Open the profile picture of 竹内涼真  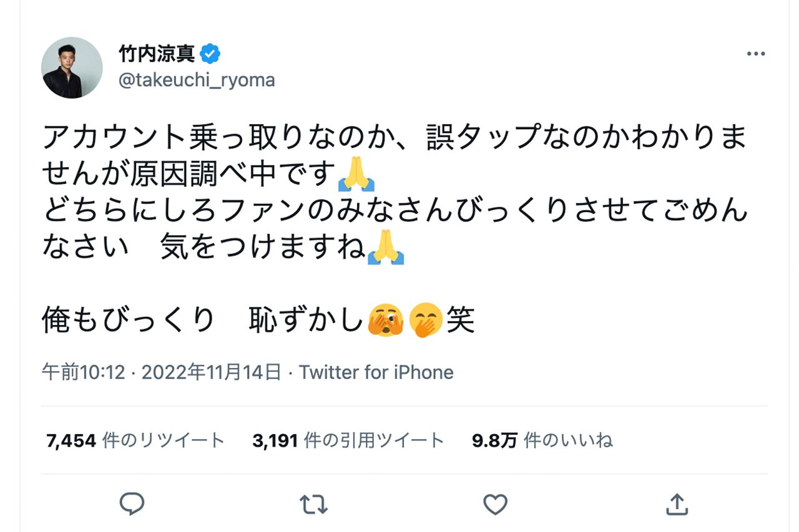pyautogui.click(x=71, y=67)
